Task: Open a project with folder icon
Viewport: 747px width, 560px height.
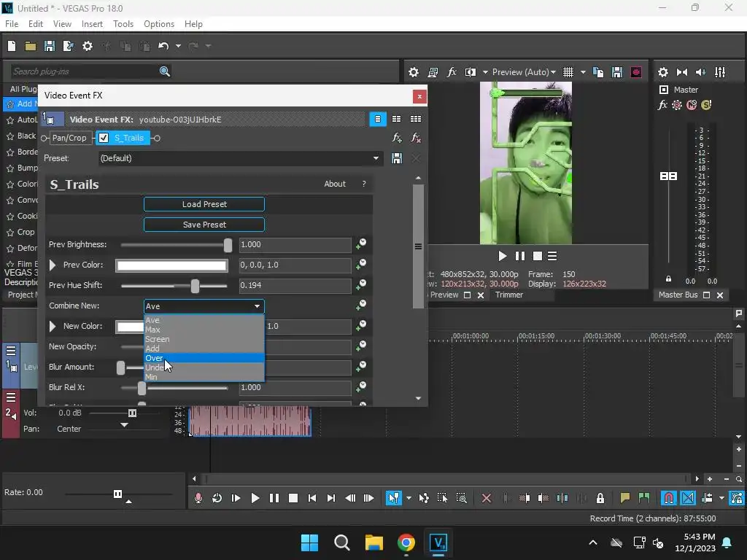Action: (31, 46)
